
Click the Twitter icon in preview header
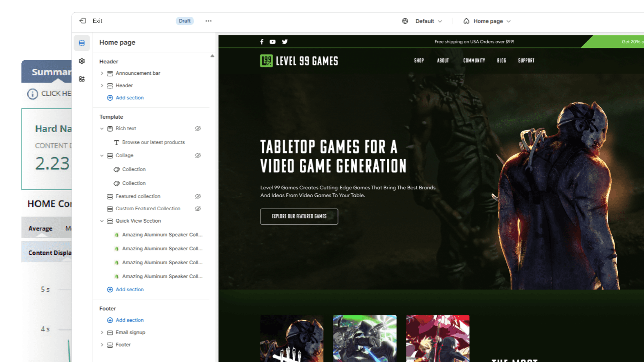(285, 42)
